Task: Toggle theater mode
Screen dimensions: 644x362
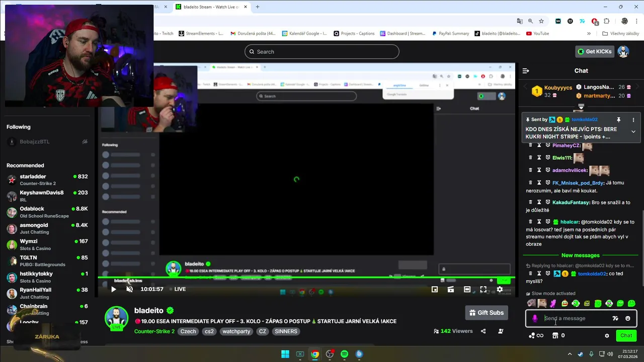Action: point(467,289)
